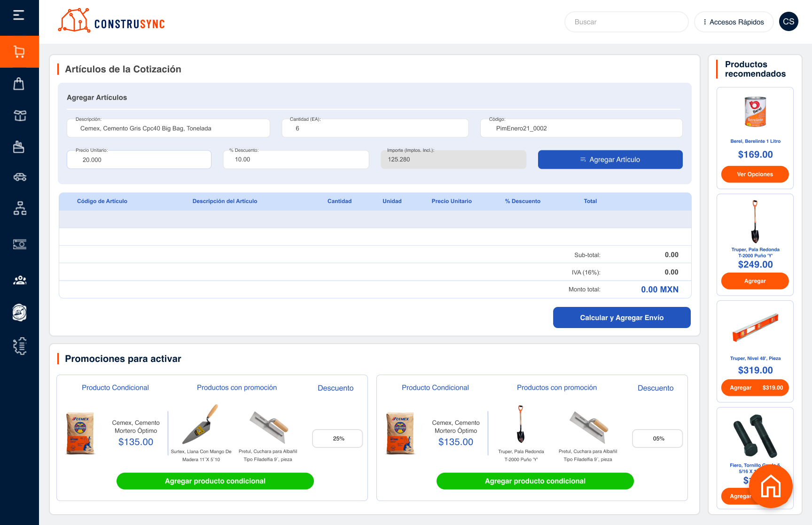Screen dimensions: 812x525
Task: Open the package box sidebar icon
Action: click(20, 116)
